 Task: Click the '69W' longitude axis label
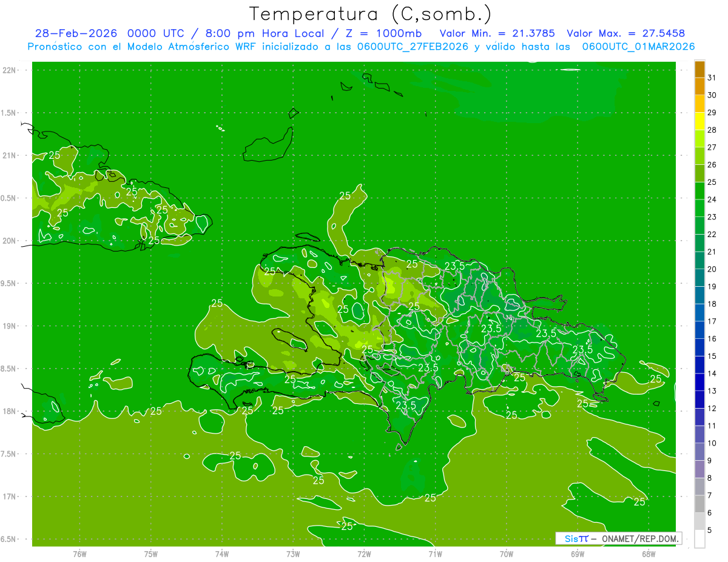[578, 554]
